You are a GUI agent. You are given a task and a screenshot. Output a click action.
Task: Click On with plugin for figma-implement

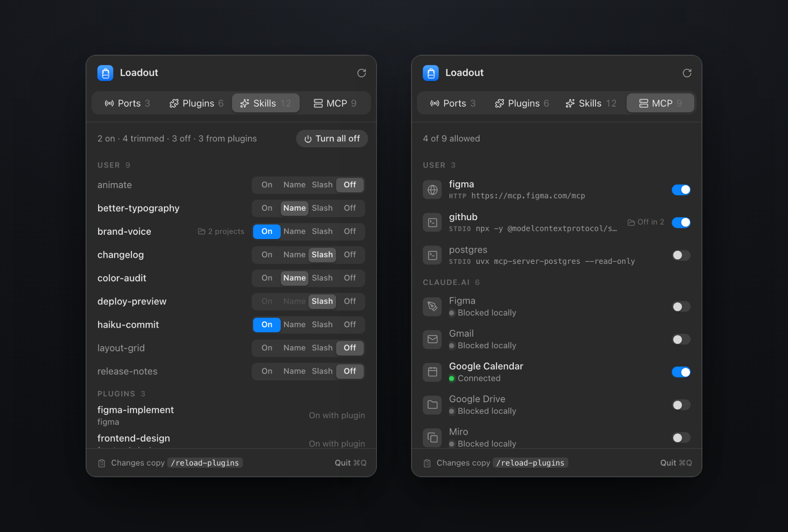[x=337, y=415]
